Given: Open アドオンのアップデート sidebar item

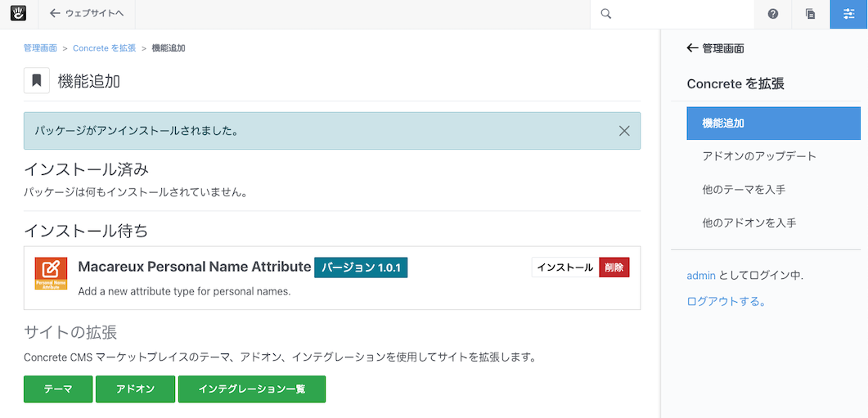Looking at the screenshot, I should (x=759, y=156).
